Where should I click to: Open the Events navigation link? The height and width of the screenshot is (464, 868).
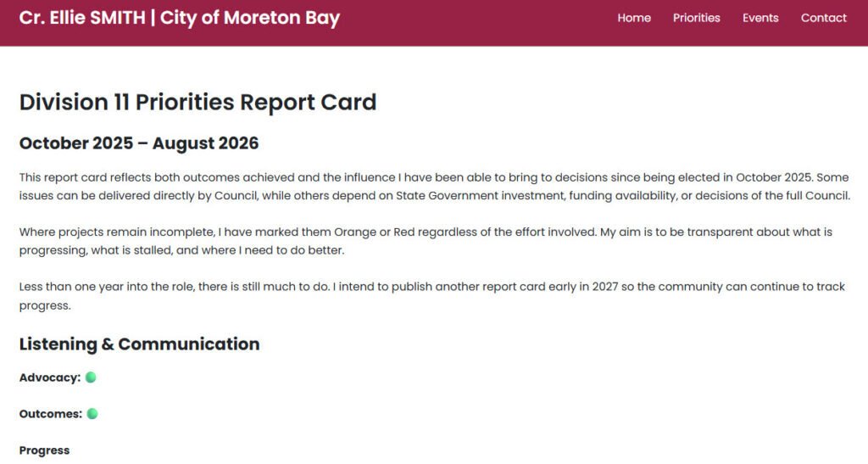[760, 18]
